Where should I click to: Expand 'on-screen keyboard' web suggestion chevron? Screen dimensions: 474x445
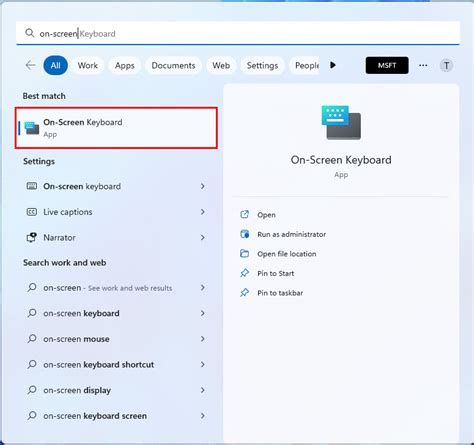tap(203, 313)
